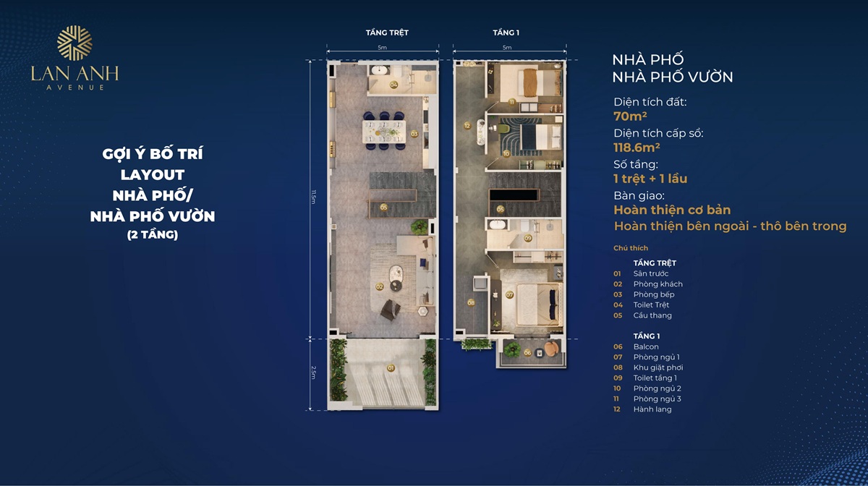Click the dining table in ground floor plan
868x486 pixels.
(386, 132)
